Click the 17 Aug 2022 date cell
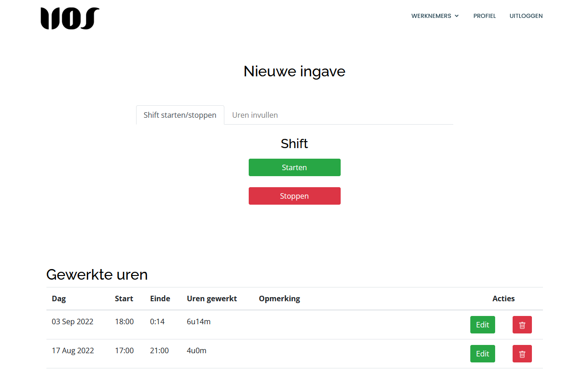The image size is (588, 373). click(73, 350)
